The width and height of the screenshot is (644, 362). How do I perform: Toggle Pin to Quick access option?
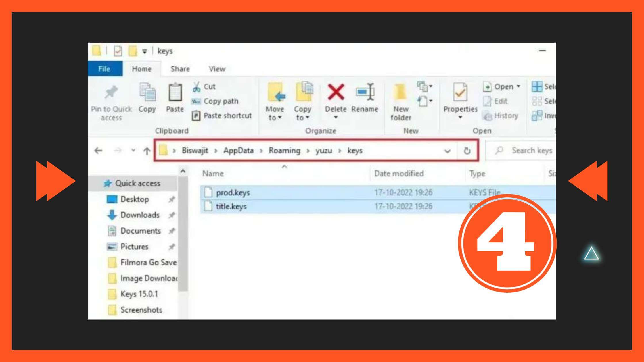pyautogui.click(x=112, y=101)
